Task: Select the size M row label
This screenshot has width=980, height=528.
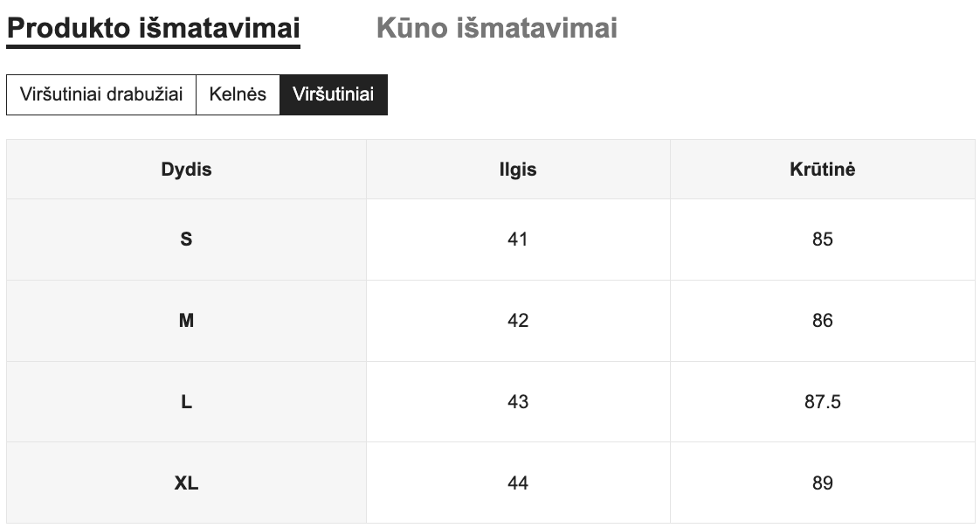Action: pyautogui.click(x=186, y=320)
